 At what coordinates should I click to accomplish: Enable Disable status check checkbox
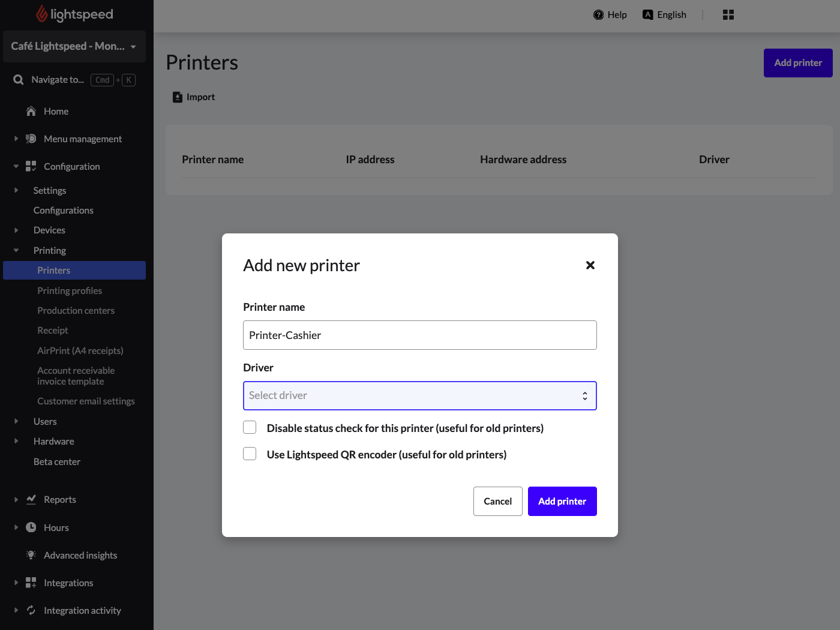250,427
